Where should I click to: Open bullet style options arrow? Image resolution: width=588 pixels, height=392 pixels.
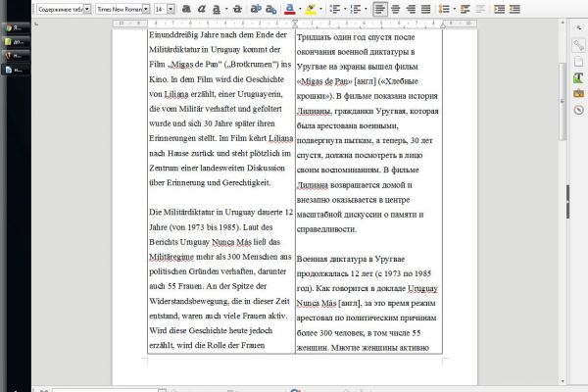pyautogui.click(x=345, y=9)
